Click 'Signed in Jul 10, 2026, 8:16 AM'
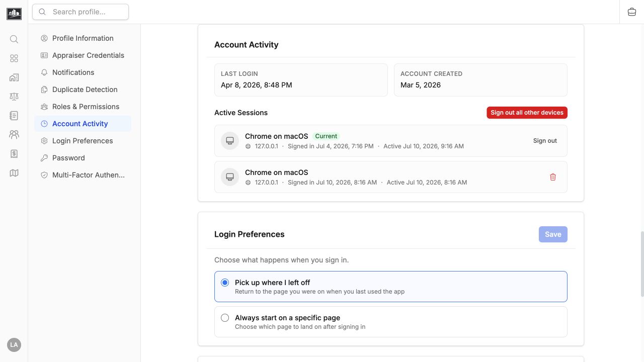Image resolution: width=644 pixels, height=362 pixels. point(332,183)
